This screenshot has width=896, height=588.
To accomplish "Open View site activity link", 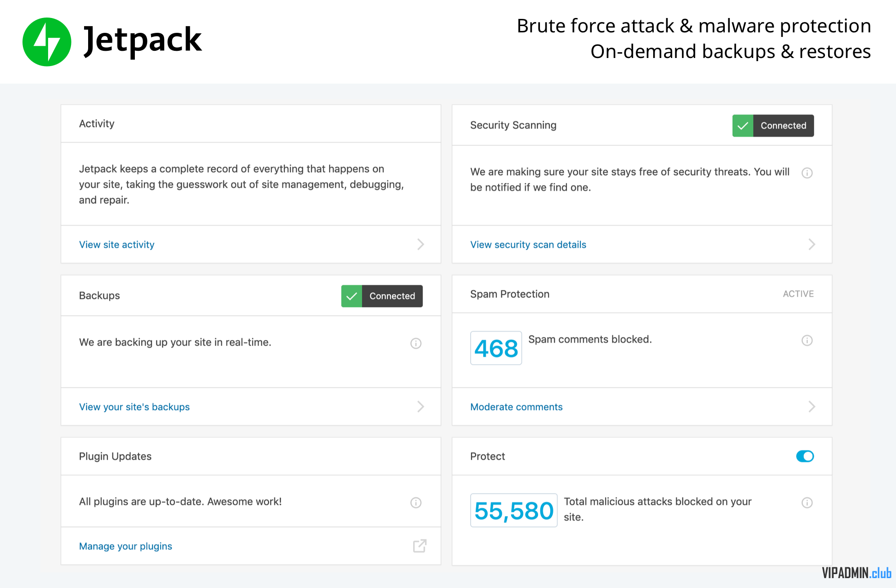I will pyautogui.click(x=117, y=245).
